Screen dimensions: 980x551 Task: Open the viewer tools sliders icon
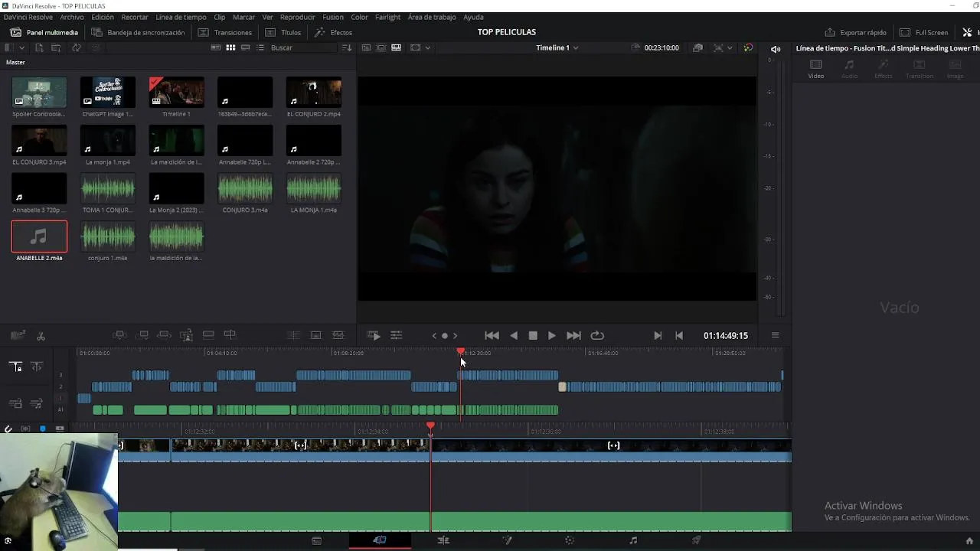click(396, 335)
